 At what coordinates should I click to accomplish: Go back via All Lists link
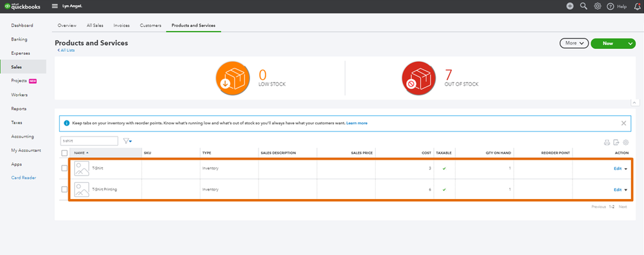(66, 50)
